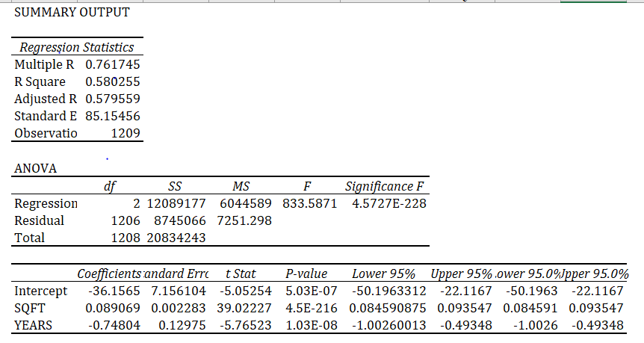Image resolution: width=644 pixels, height=343 pixels.
Task: Click the Upper 95% header
Action: tap(461, 274)
